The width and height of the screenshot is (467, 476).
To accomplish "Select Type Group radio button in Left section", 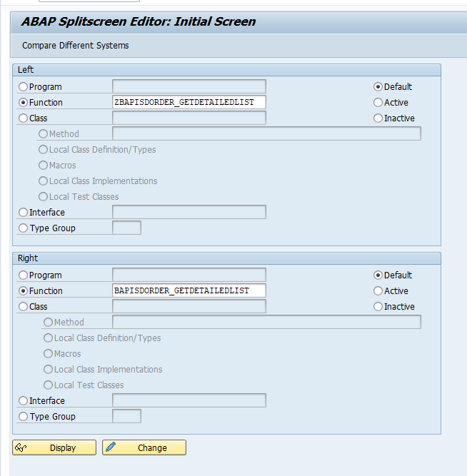I will click(24, 228).
